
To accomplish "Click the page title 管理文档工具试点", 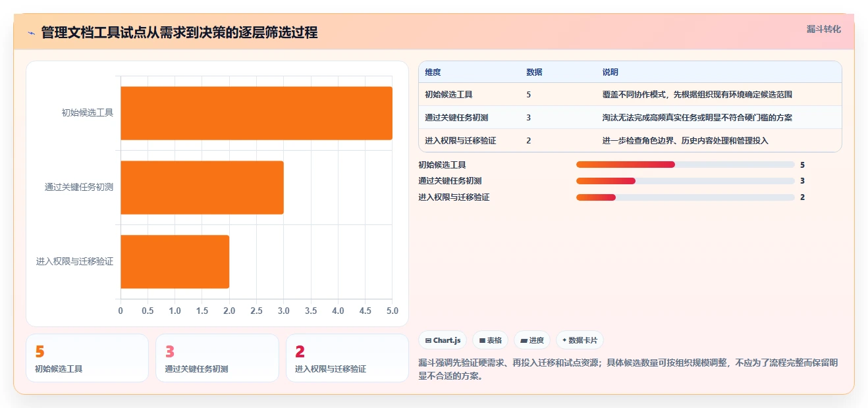I will tap(179, 33).
